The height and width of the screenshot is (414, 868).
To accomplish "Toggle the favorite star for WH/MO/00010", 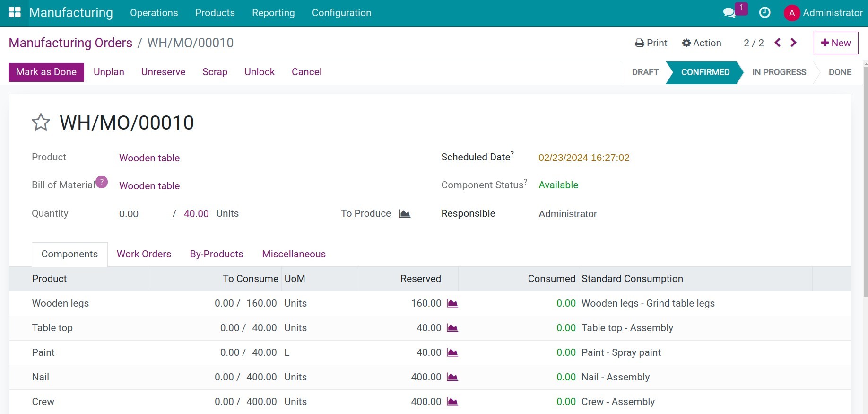I will (x=41, y=123).
